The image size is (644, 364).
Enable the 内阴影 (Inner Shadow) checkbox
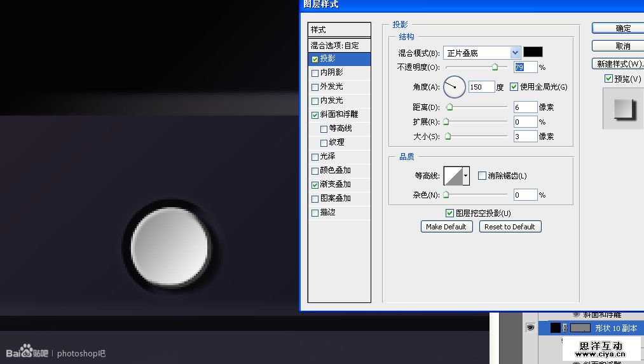[x=315, y=72]
